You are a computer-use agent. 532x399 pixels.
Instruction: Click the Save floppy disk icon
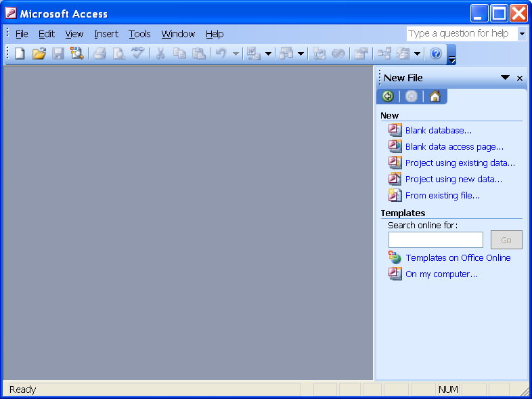coord(58,54)
